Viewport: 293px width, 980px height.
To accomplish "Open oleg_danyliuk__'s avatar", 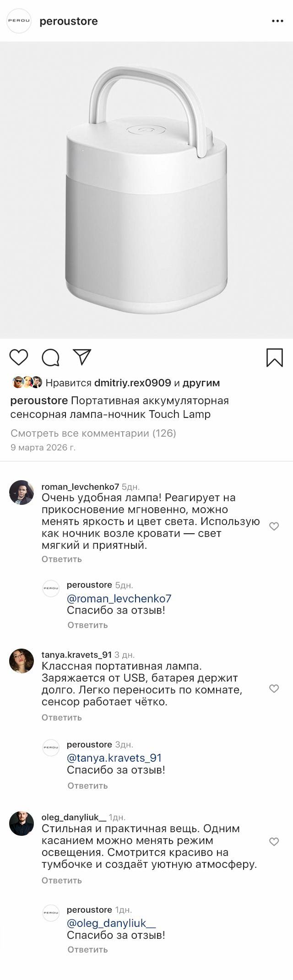I will 22,823.
